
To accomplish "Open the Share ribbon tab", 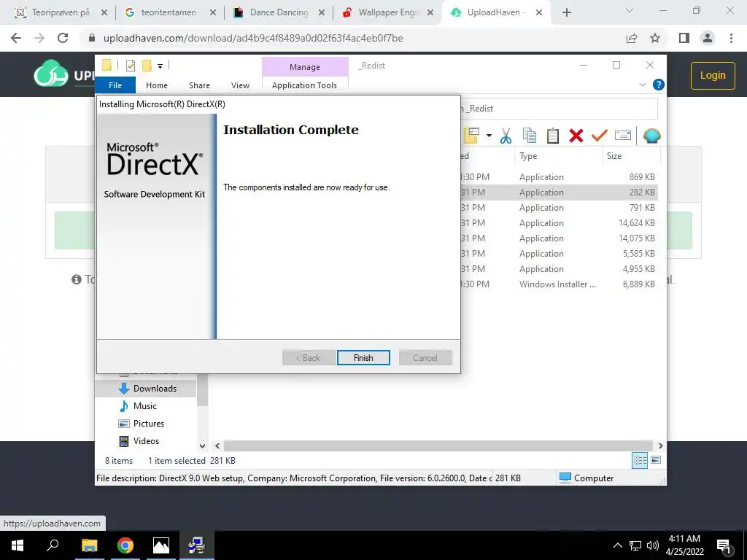I will pyautogui.click(x=199, y=85).
